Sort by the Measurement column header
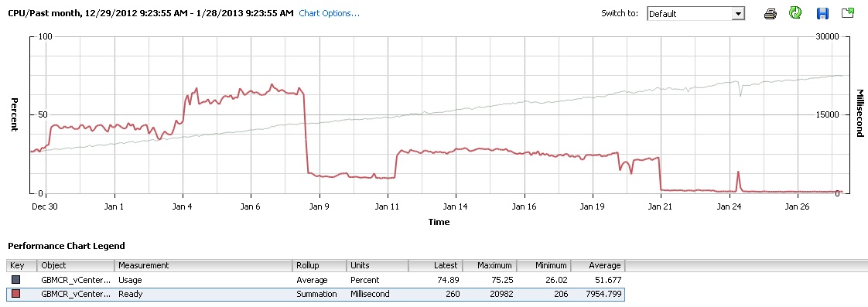The height and width of the screenshot is (307, 868). coord(203,265)
